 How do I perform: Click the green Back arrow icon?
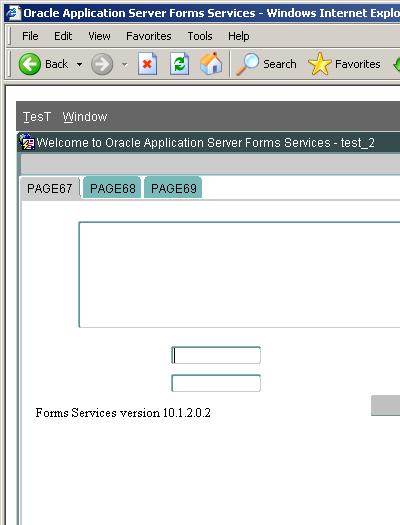pos(29,64)
